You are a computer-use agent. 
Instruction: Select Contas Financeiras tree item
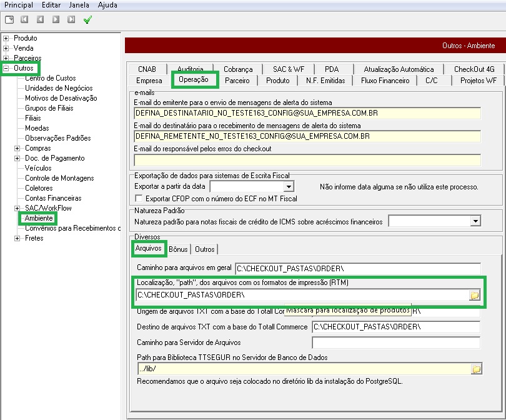click(x=53, y=198)
